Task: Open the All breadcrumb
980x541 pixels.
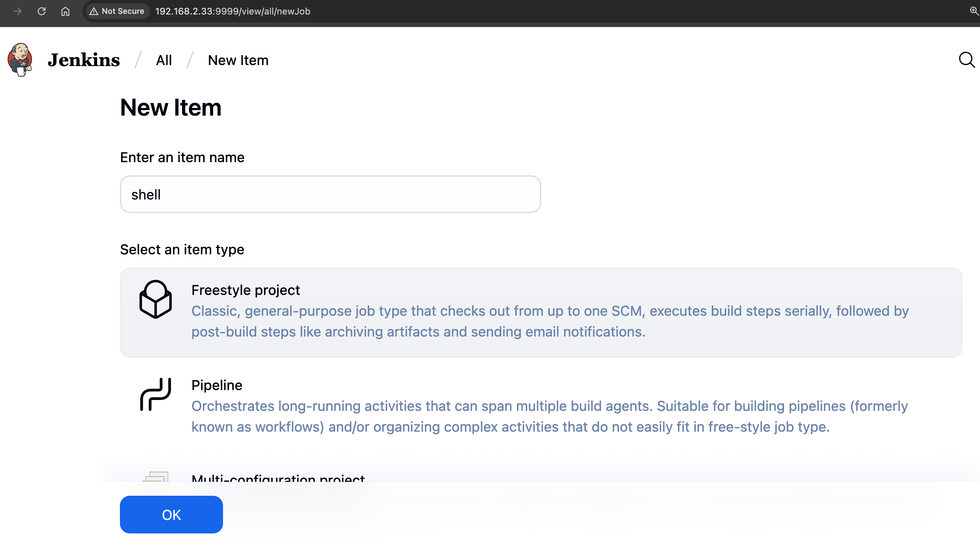Action: [x=164, y=60]
